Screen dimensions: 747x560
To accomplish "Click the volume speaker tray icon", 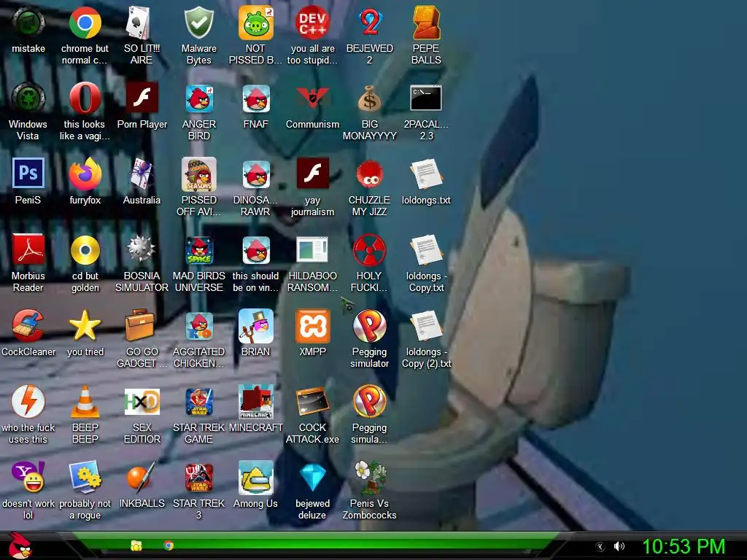I will pos(619,546).
